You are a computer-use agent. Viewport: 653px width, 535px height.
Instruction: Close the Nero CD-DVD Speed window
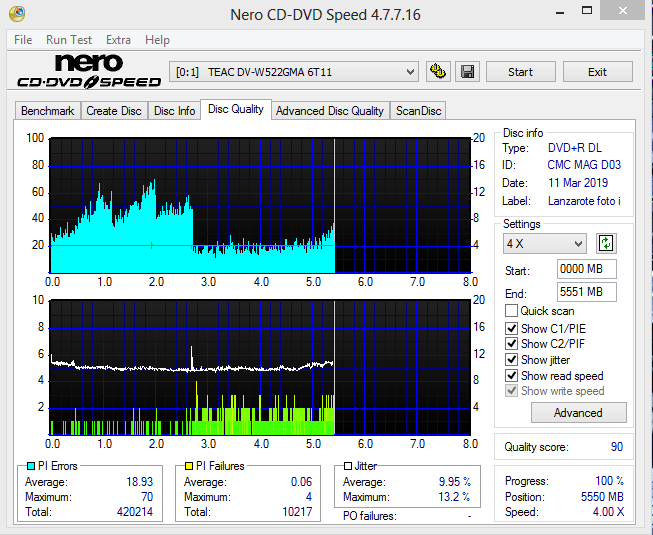coord(623,11)
